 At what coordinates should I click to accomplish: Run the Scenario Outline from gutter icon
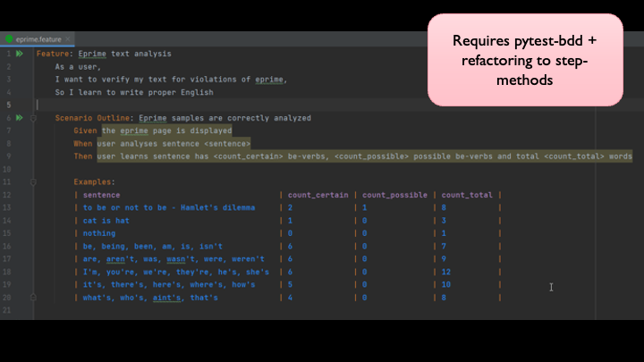point(19,118)
